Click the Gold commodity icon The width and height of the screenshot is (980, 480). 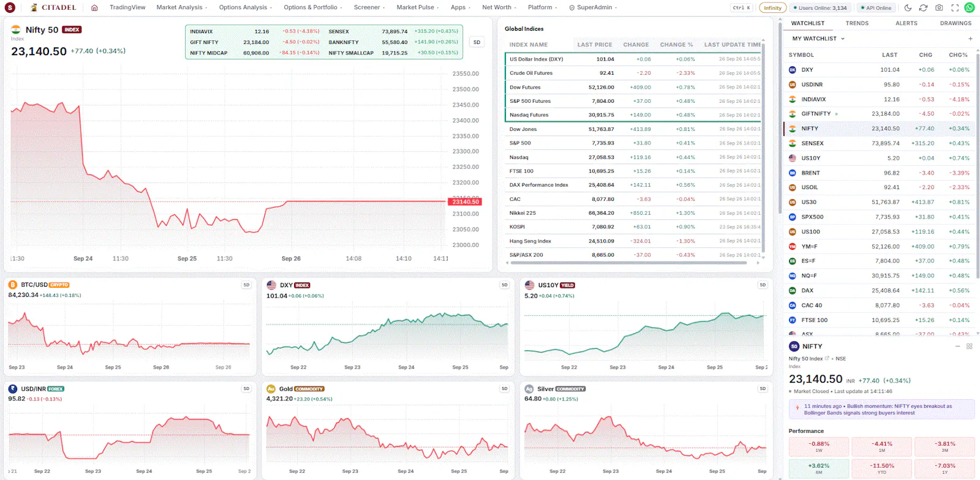pyautogui.click(x=271, y=389)
